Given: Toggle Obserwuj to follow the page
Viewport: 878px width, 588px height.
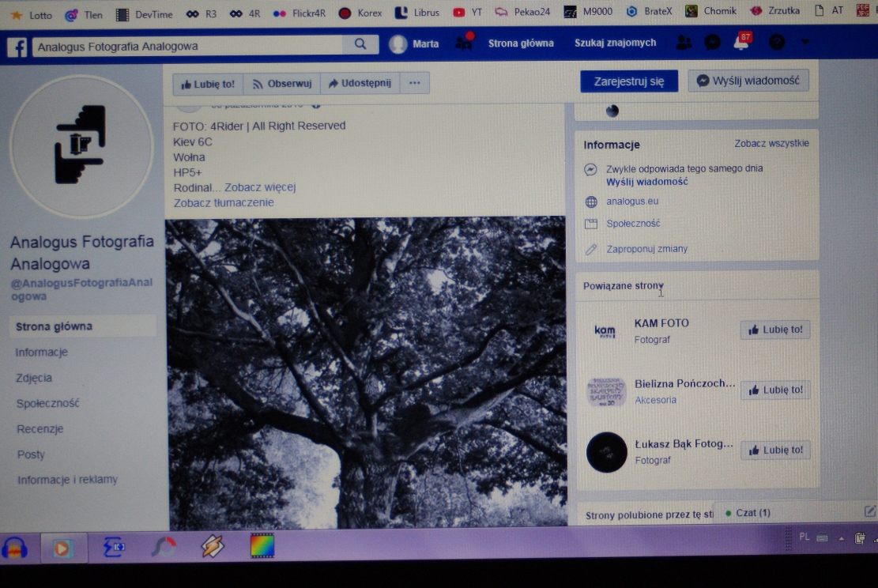Looking at the screenshot, I should click(281, 83).
